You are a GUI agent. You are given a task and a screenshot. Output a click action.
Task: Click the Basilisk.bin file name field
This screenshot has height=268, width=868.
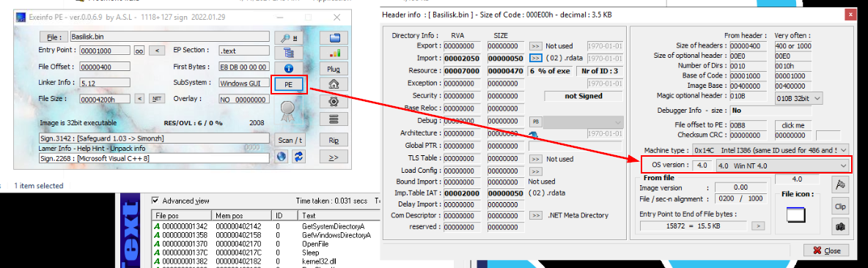[170, 37]
